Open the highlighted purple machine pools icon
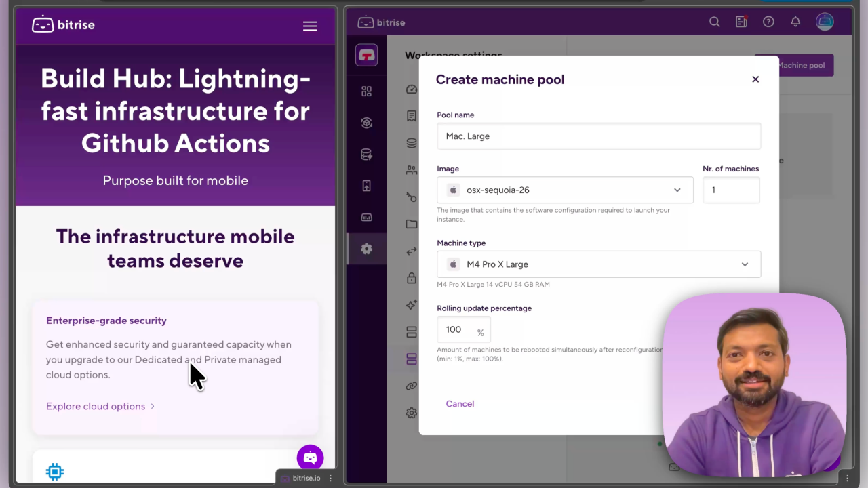Viewport: 868px width, 488px height. tap(412, 359)
